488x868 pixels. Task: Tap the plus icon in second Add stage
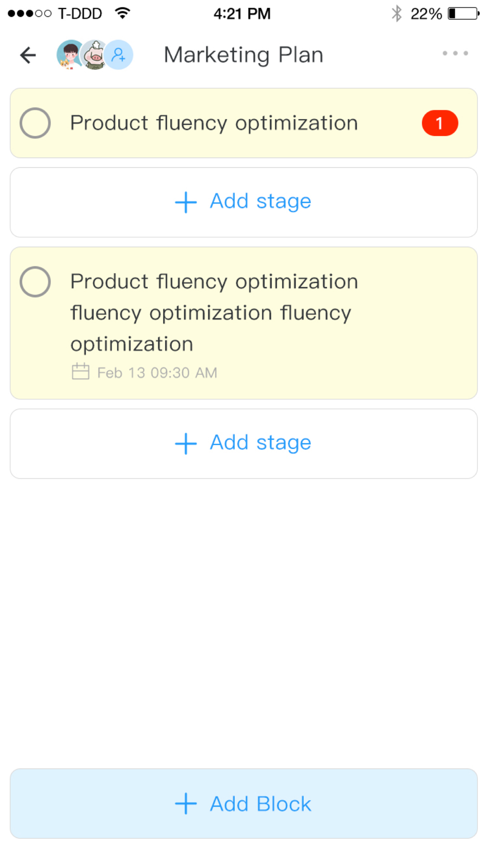(x=185, y=444)
